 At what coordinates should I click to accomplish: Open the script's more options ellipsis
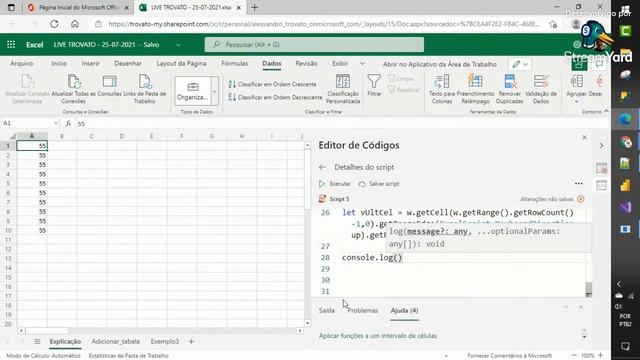click(x=578, y=184)
